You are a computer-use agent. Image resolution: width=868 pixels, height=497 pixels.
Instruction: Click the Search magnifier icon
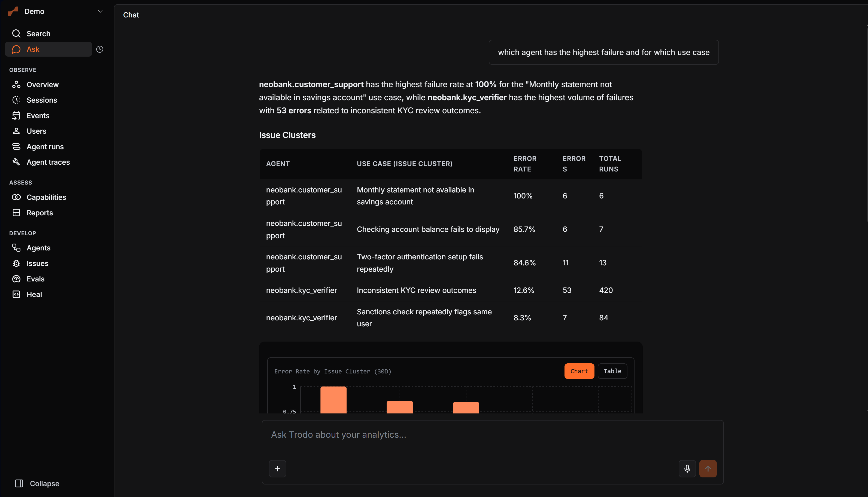16,33
